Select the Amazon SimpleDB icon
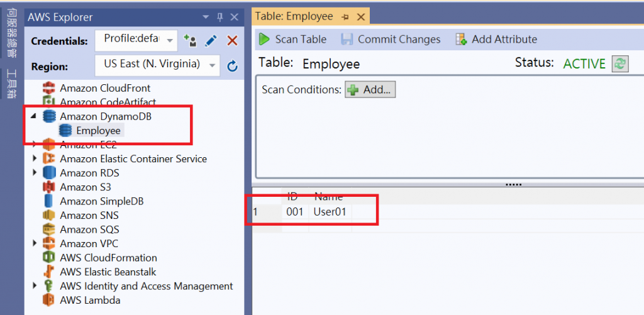 click(x=49, y=201)
